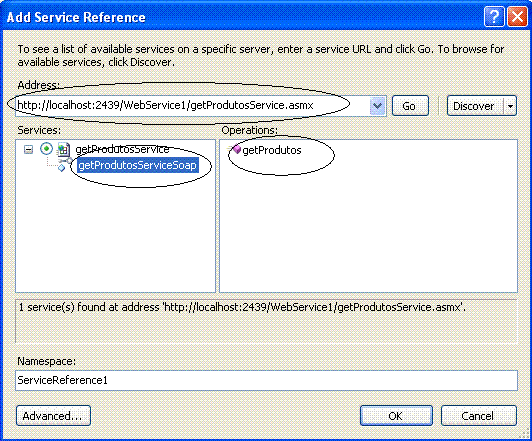Click the getProdutosService web service icon
532x441 pixels.
(63, 149)
